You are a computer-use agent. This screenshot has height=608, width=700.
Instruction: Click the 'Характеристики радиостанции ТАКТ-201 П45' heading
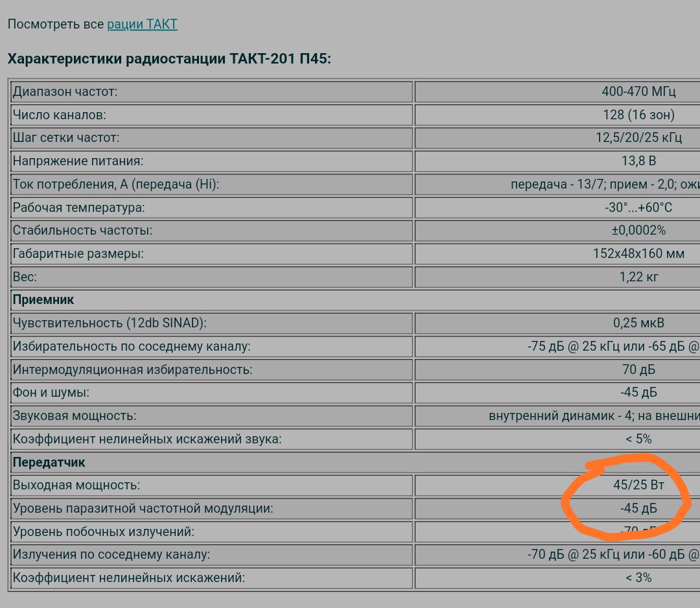click(169, 59)
